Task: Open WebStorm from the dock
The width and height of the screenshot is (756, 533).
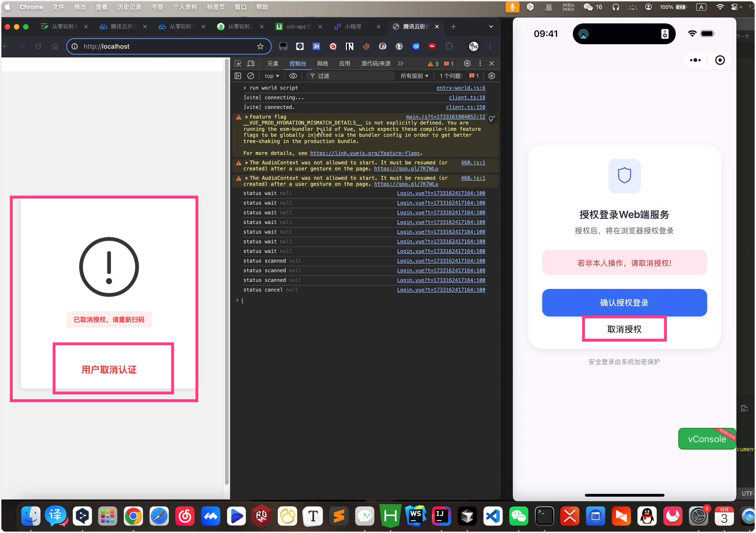Action: [x=416, y=516]
